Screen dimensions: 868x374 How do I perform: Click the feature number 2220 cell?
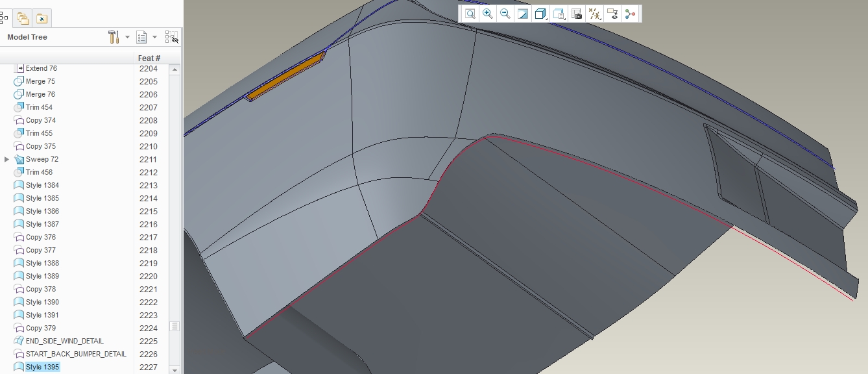[x=149, y=276]
